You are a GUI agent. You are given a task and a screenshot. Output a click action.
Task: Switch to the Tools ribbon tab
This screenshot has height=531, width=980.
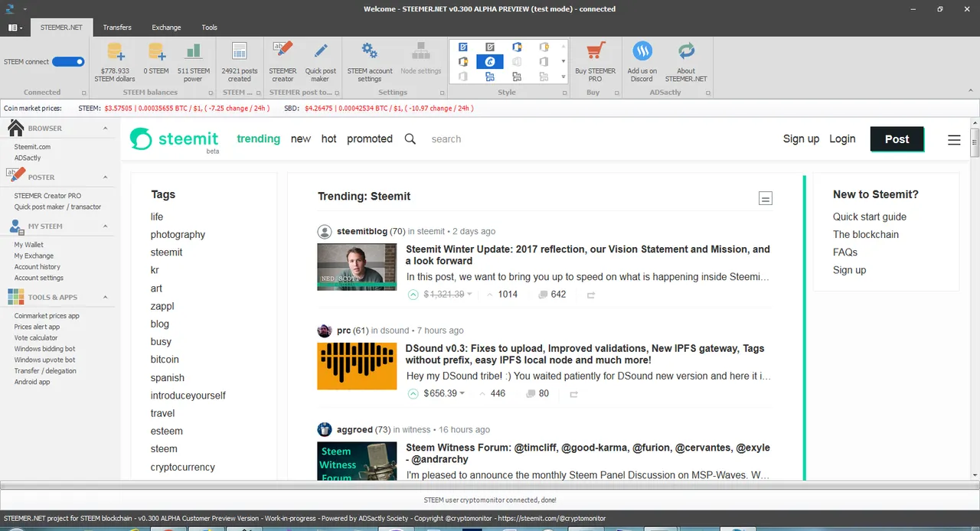tap(209, 28)
